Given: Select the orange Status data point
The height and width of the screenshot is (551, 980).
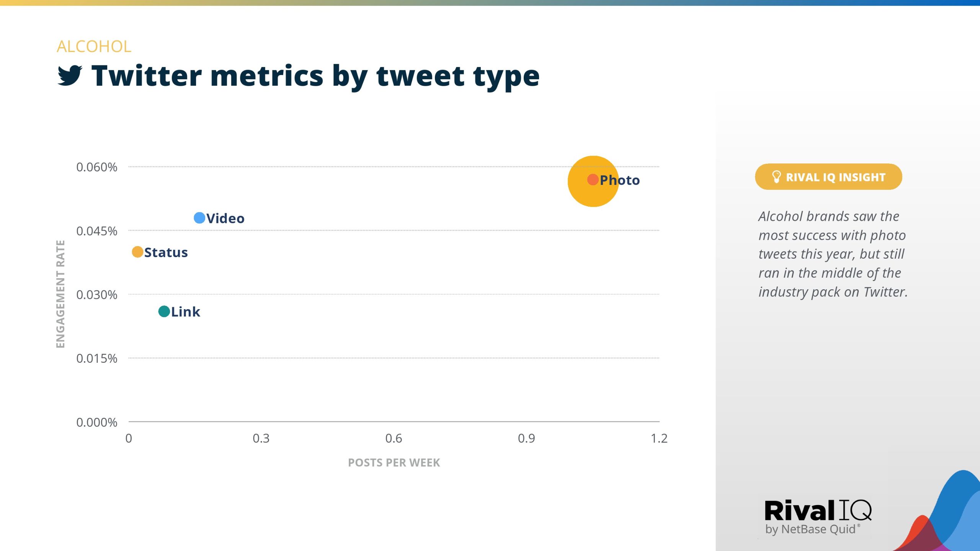Looking at the screenshot, I should coord(137,252).
